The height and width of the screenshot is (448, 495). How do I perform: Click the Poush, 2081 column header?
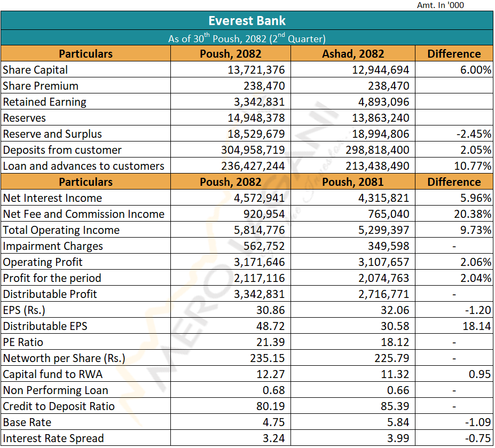pyautogui.click(x=352, y=182)
